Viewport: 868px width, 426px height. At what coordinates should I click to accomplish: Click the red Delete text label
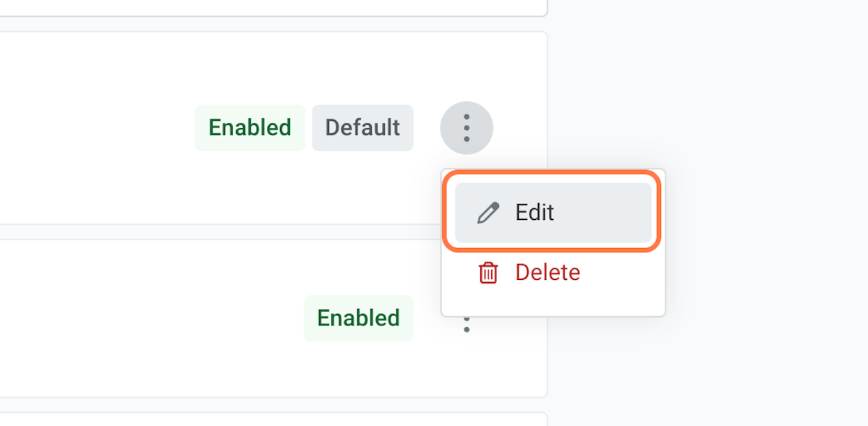point(548,273)
